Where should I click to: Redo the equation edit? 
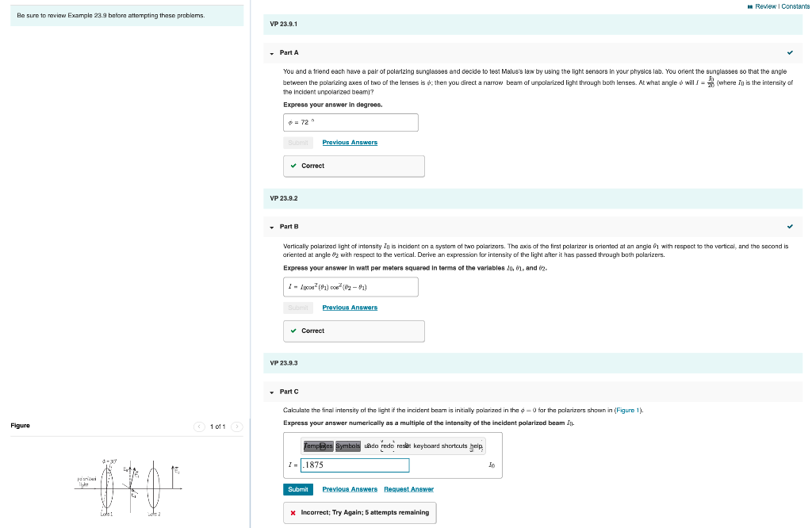(388, 446)
